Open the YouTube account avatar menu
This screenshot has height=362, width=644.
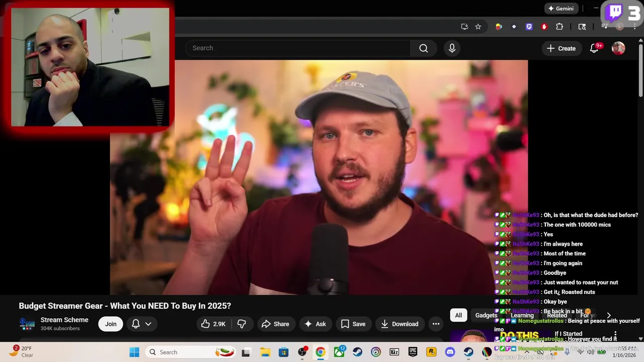(618, 48)
